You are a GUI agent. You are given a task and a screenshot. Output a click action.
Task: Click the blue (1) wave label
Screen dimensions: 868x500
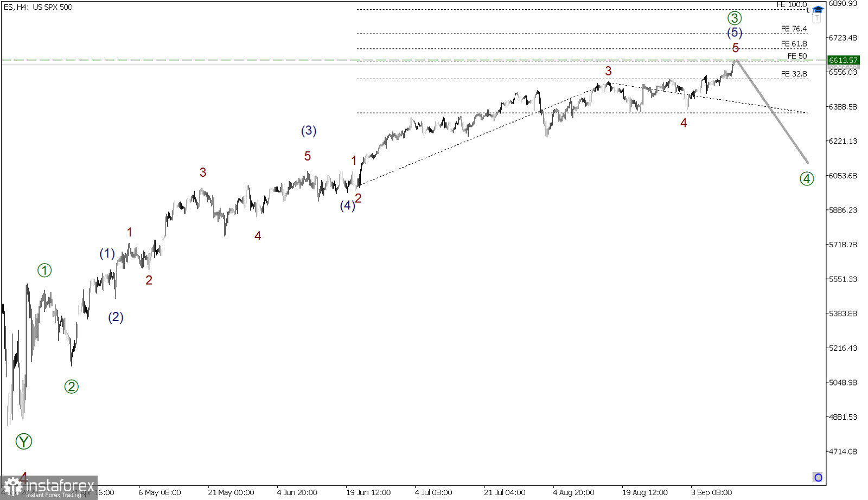tap(107, 253)
